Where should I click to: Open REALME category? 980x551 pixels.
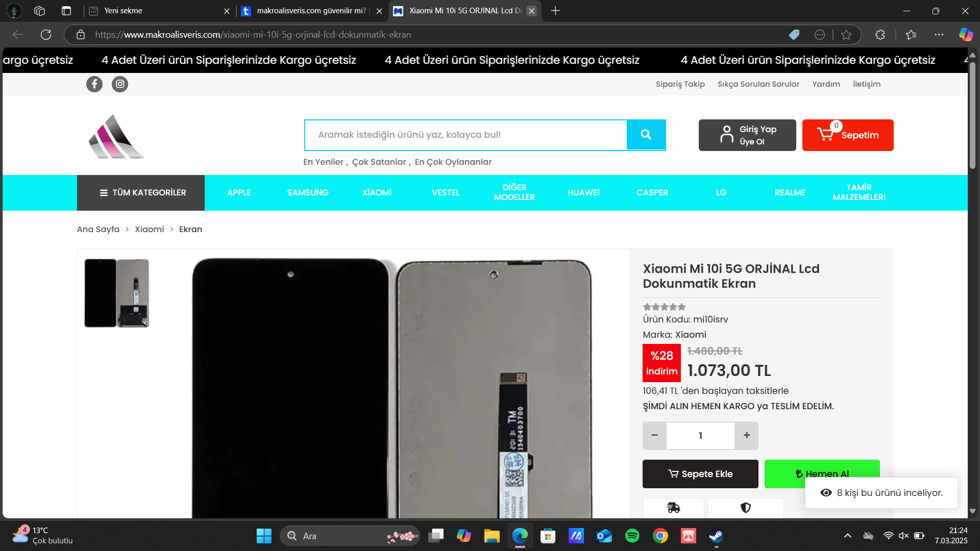click(x=790, y=193)
